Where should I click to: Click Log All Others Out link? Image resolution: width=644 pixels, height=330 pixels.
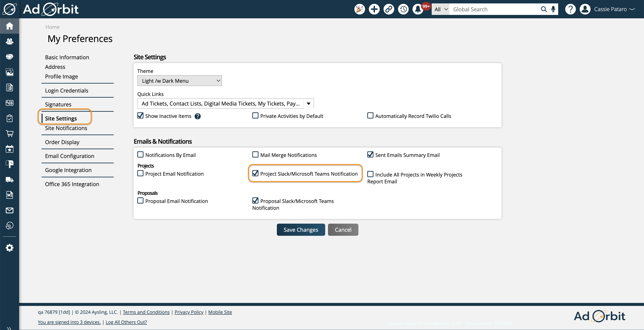(126, 322)
